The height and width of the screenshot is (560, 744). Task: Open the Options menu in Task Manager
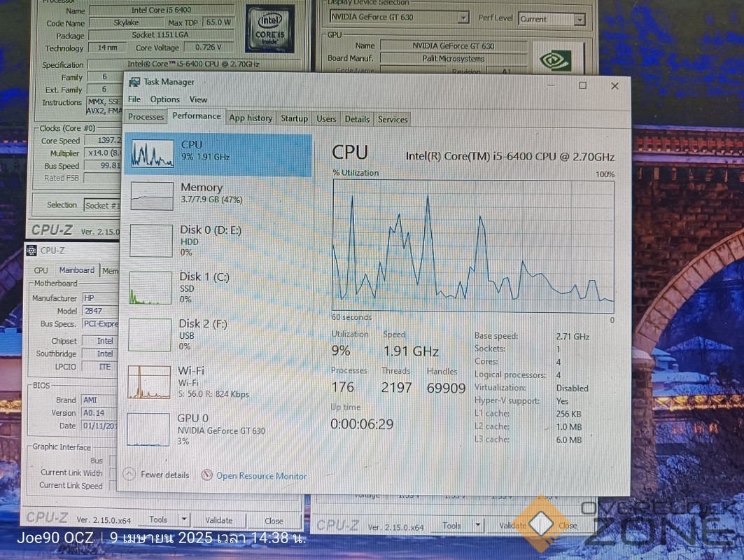tap(164, 99)
